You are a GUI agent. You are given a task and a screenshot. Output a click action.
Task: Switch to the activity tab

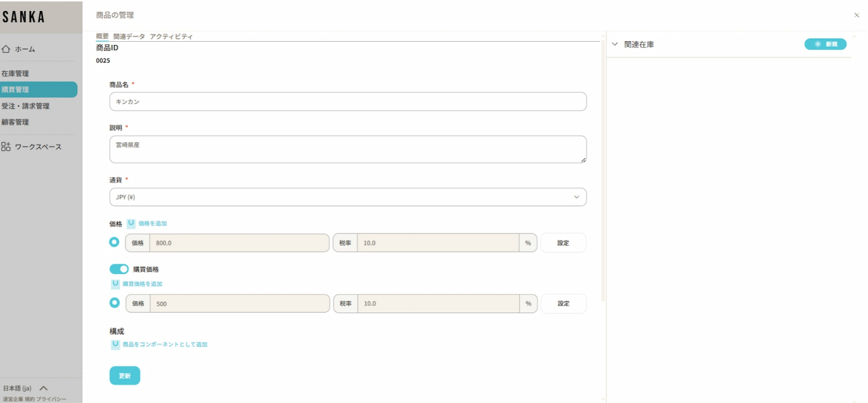[x=171, y=36]
